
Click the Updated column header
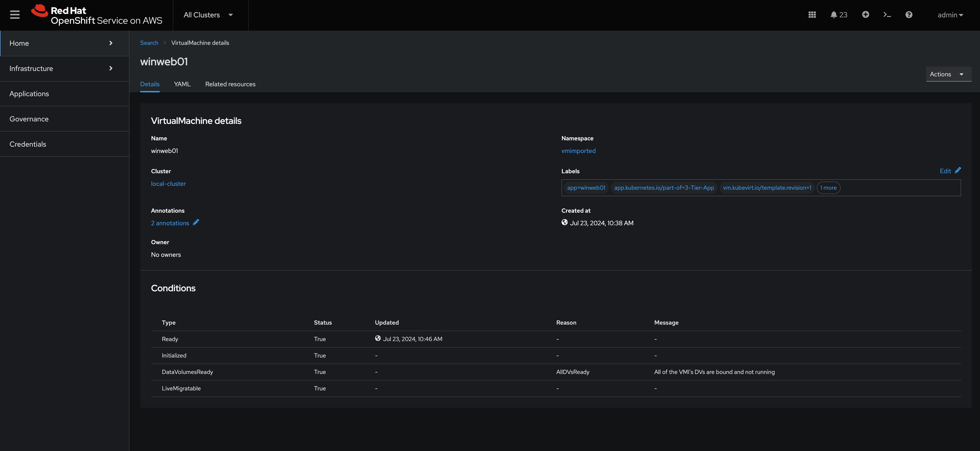pyautogui.click(x=386, y=323)
